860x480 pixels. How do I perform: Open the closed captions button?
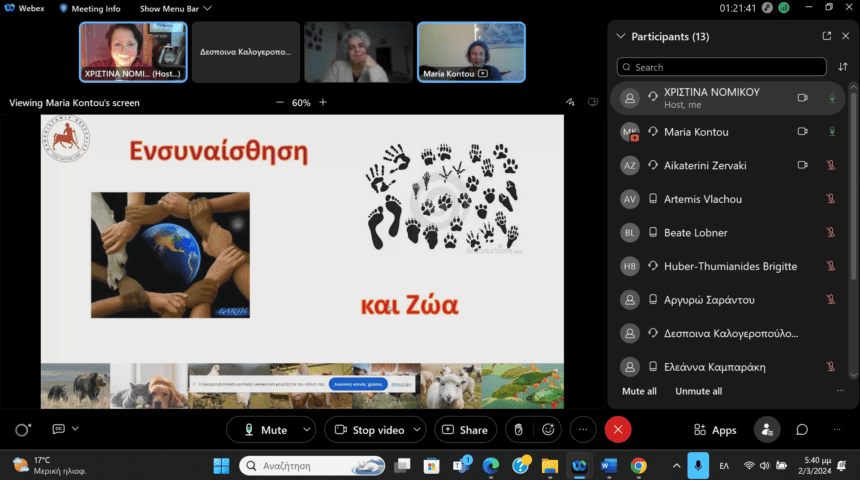59,429
